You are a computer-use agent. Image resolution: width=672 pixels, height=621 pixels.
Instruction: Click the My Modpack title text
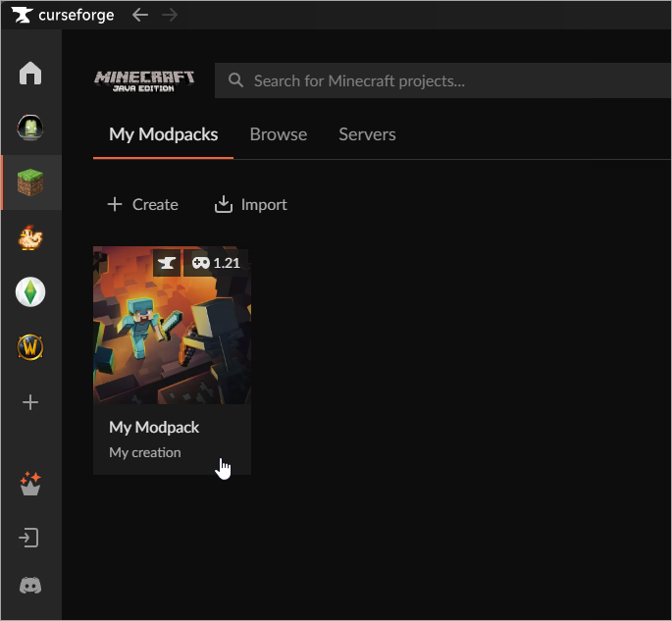(x=154, y=428)
